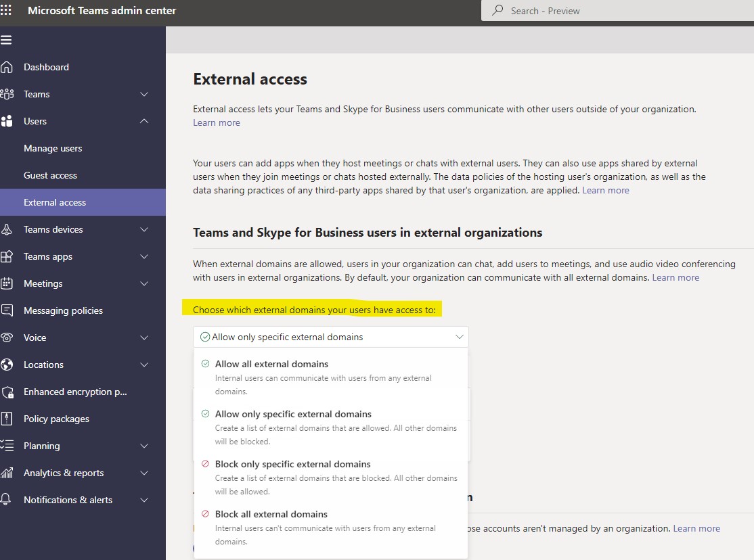
Task: Expand the Analytics & reports chevron
Action: coord(143,473)
